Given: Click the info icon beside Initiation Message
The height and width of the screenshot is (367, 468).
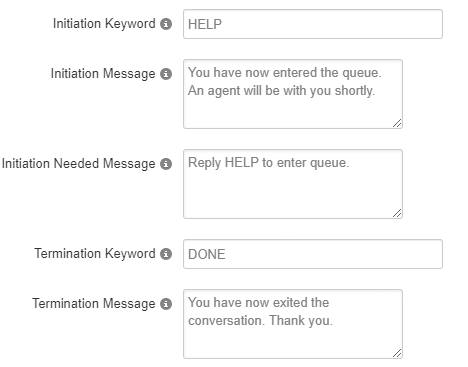Looking at the screenshot, I should coord(166,74).
